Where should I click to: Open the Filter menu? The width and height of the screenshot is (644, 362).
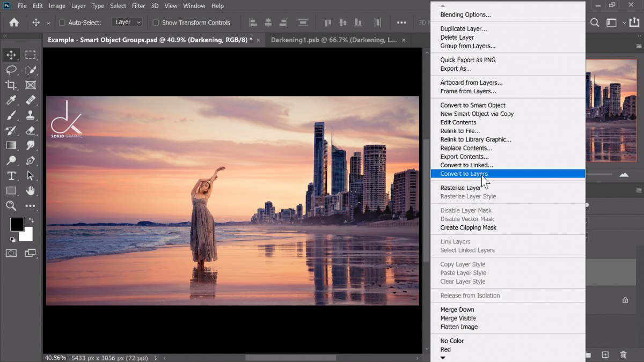click(138, 6)
